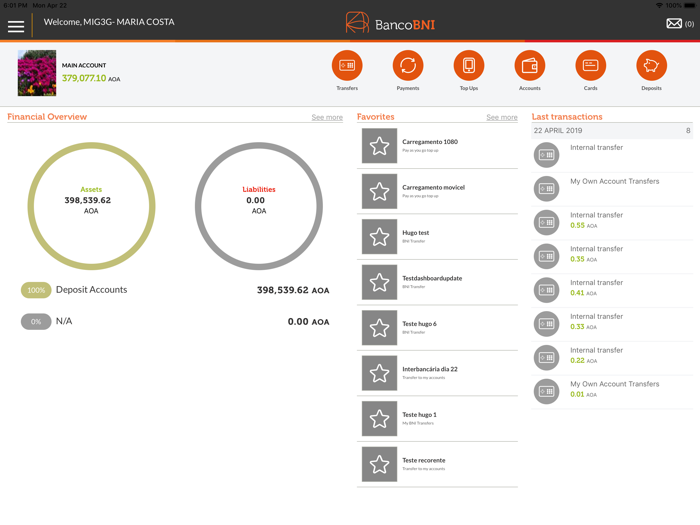Open the Deposits shortcut
This screenshot has height=525, width=700.
[651, 66]
